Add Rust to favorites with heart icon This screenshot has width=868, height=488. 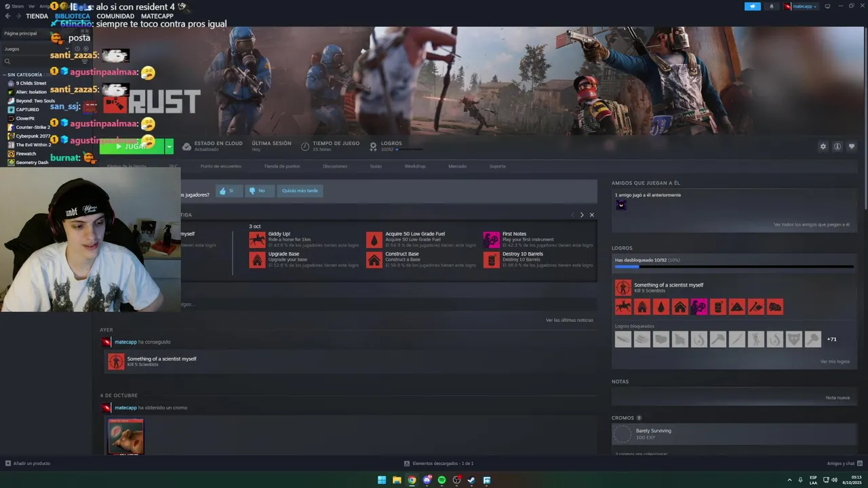852,146
